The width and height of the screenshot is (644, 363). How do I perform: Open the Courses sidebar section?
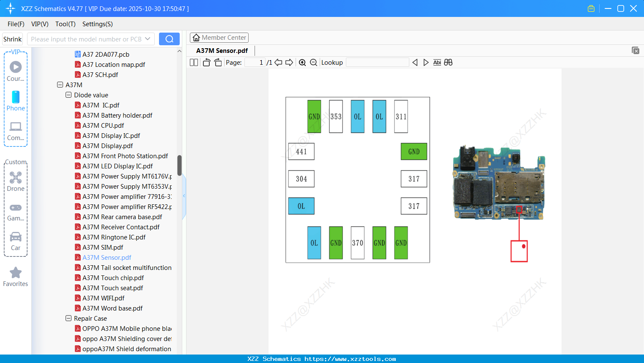16,71
